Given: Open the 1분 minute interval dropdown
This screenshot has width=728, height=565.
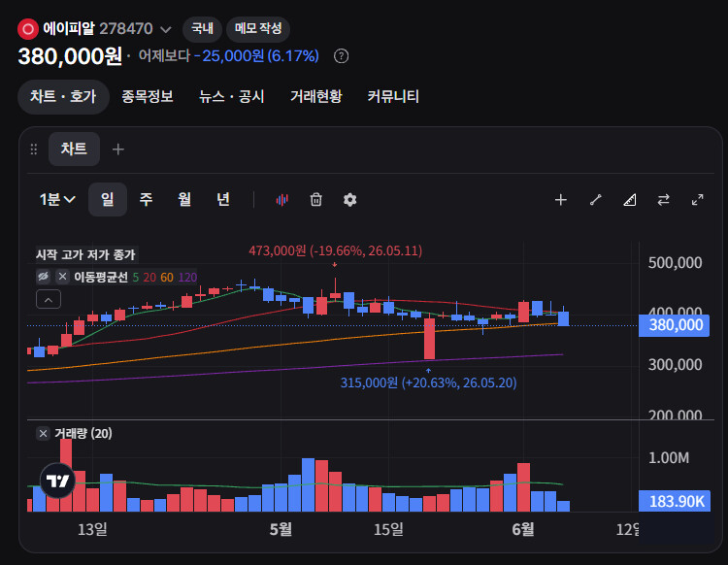Looking at the screenshot, I should click(56, 200).
